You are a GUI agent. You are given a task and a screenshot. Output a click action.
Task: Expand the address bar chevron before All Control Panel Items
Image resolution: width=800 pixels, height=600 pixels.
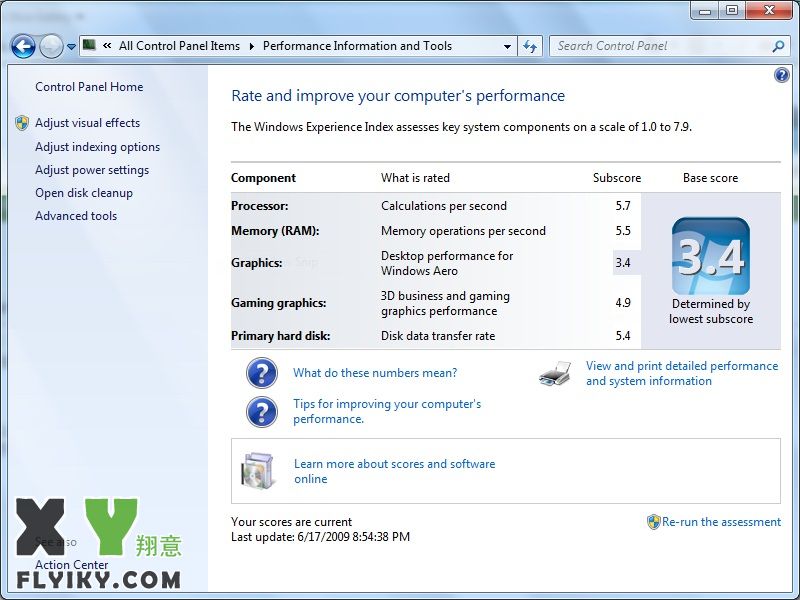pos(107,45)
